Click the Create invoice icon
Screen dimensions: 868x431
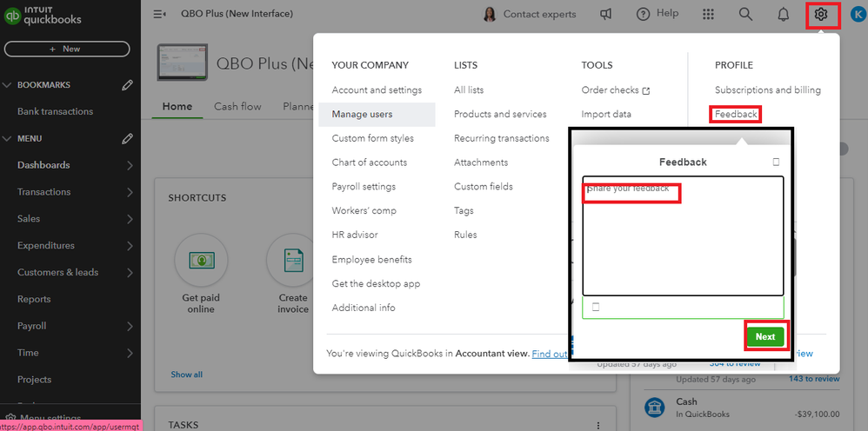(x=293, y=261)
